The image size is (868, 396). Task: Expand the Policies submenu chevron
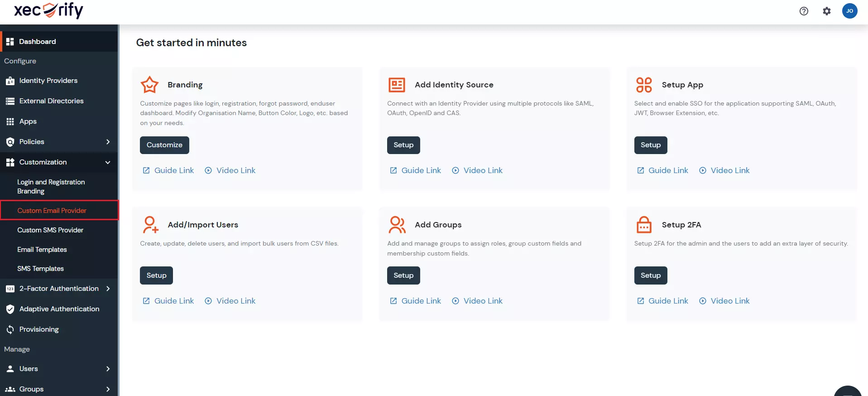(x=108, y=142)
